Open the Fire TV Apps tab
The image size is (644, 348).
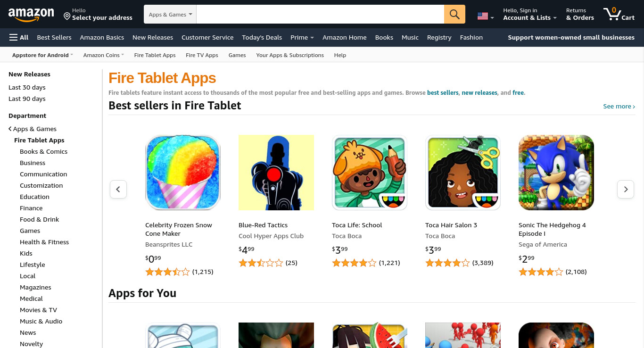click(202, 55)
